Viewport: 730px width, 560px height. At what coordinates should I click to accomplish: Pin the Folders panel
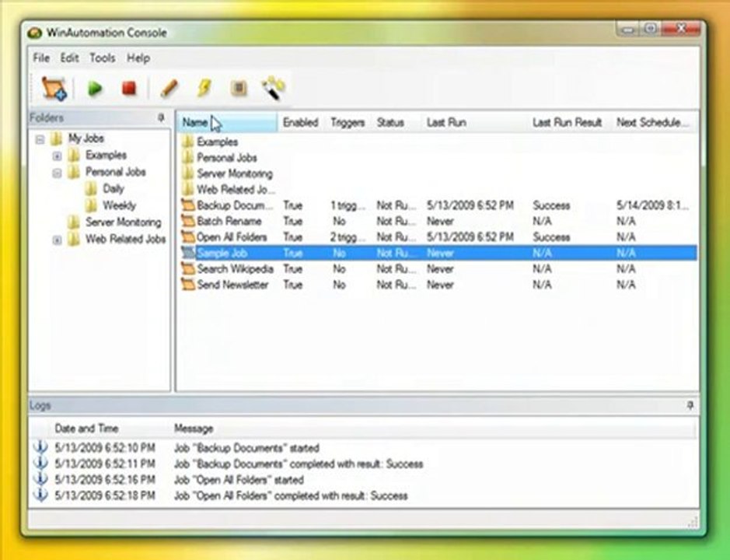[161, 118]
